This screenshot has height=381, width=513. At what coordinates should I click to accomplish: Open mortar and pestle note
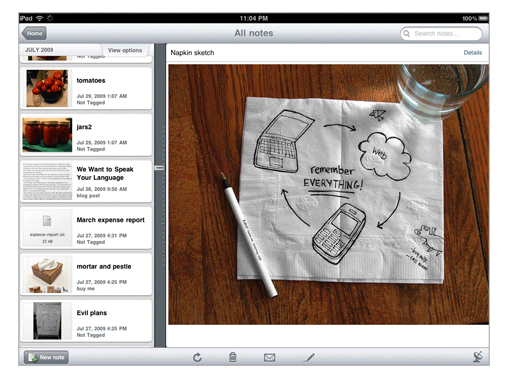pyautogui.click(x=86, y=274)
